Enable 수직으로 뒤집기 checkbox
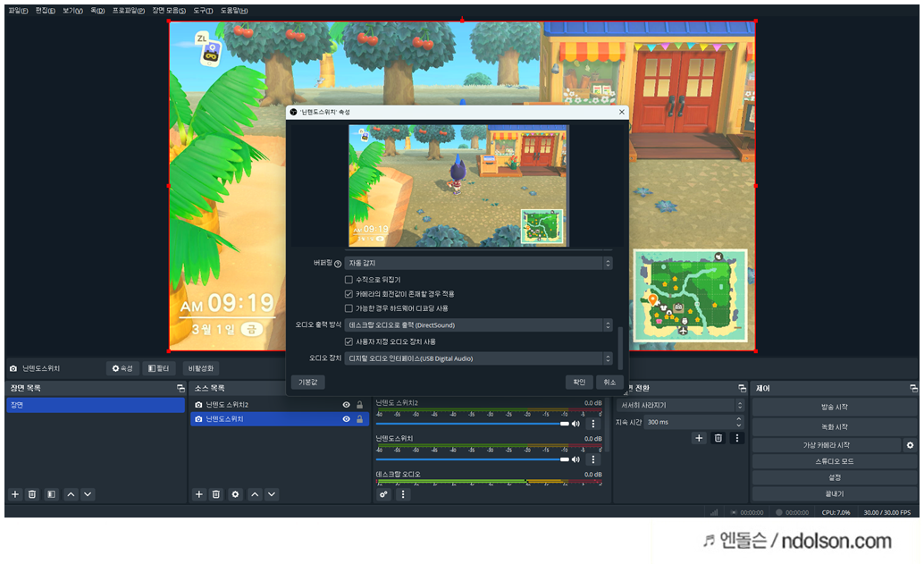The width and height of the screenshot is (924, 564). [349, 280]
